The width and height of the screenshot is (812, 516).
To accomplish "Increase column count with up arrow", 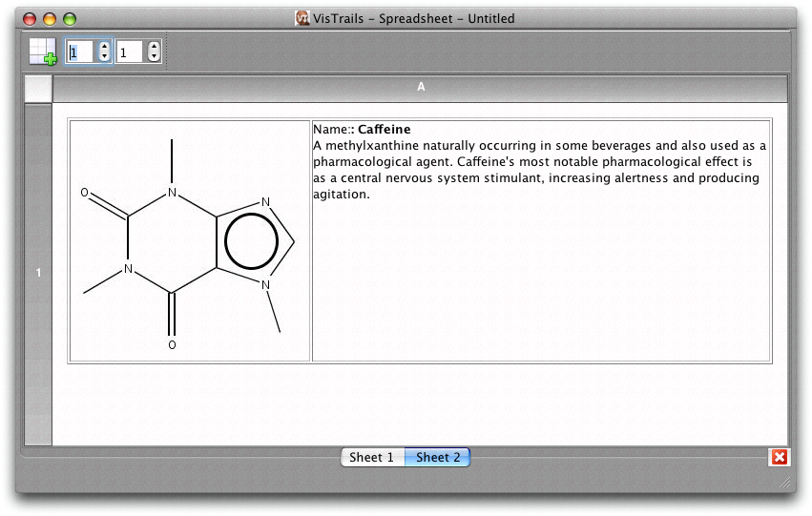I will 155,47.
